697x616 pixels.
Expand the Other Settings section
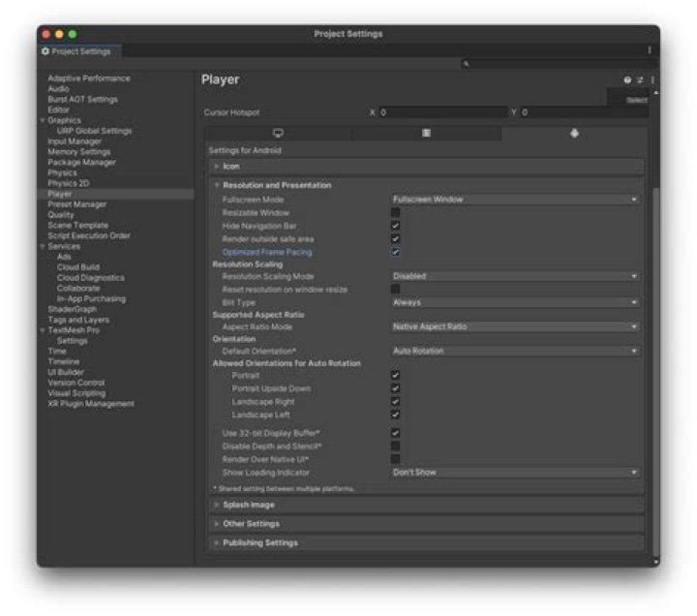coord(426,524)
